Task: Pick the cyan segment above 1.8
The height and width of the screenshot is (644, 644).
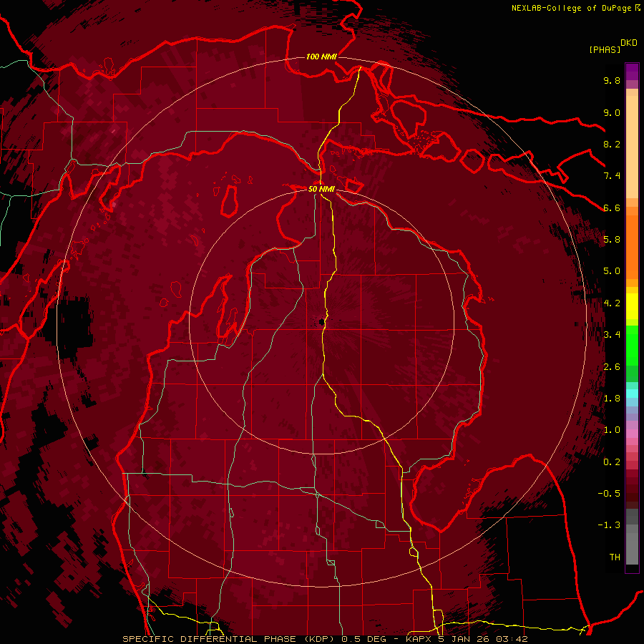Action: pyautogui.click(x=632, y=394)
